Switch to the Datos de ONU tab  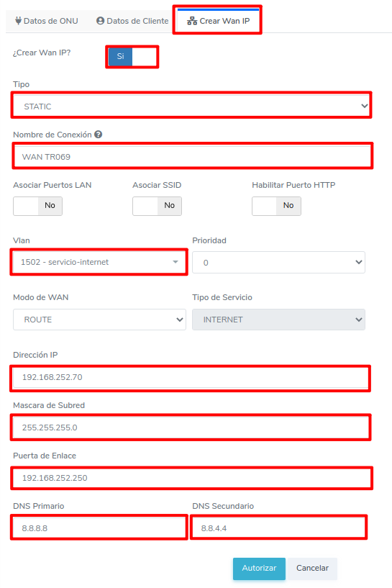click(x=47, y=21)
